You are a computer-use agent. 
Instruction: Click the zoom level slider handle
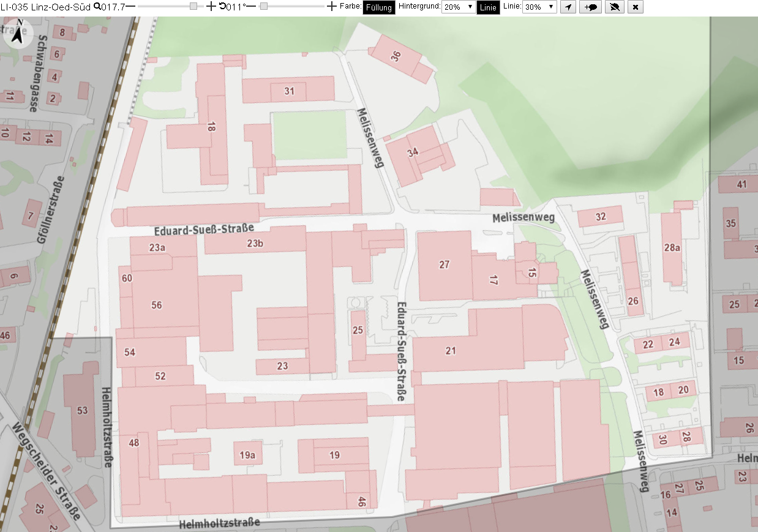click(193, 6)
